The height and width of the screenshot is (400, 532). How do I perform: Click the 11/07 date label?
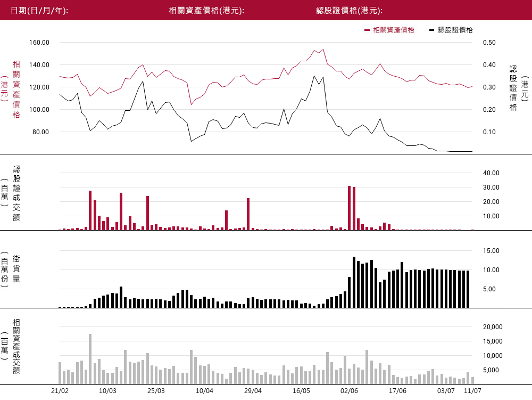472,391
